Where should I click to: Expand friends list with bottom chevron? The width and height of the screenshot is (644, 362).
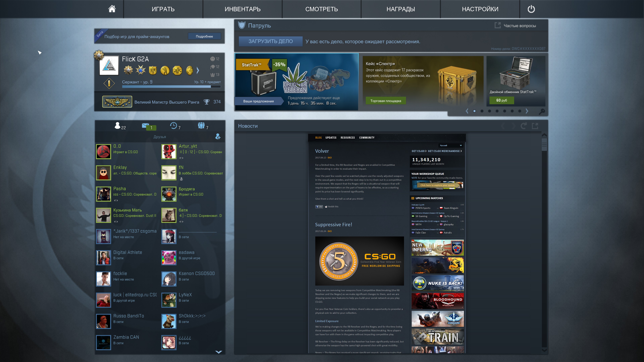(x=219, y=352)
